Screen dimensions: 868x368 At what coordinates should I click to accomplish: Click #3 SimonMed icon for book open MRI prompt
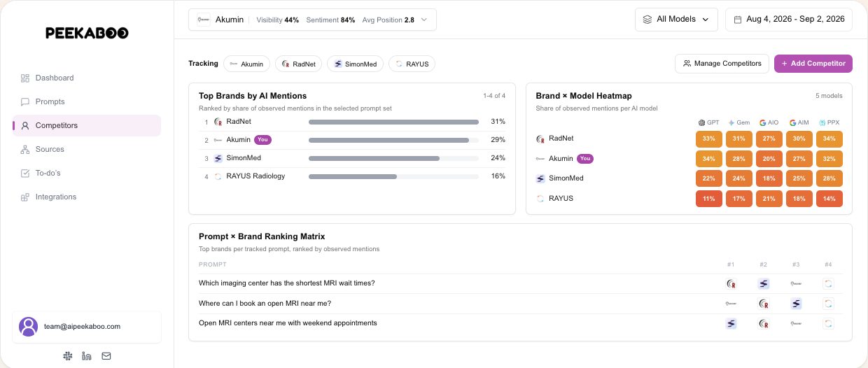796,304
